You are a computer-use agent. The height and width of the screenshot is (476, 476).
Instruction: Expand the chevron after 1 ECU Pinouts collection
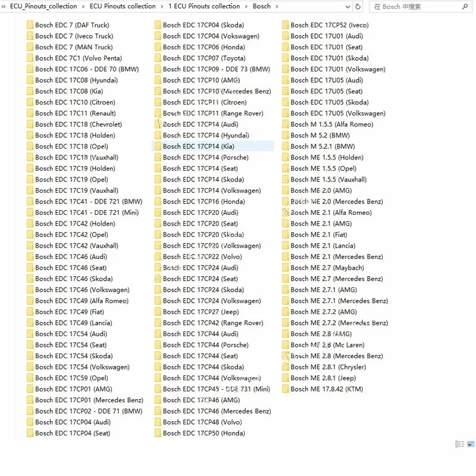246,7
